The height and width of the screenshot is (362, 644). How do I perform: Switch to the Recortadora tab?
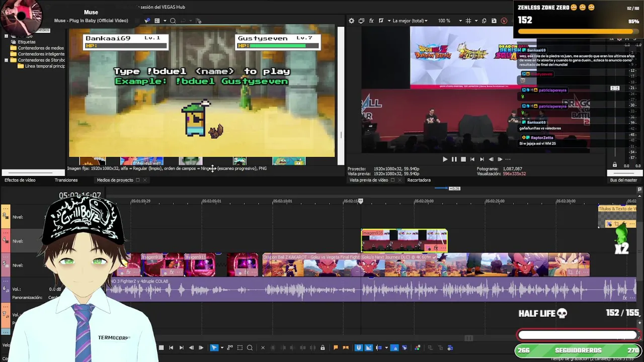click(x=419, y=180)
